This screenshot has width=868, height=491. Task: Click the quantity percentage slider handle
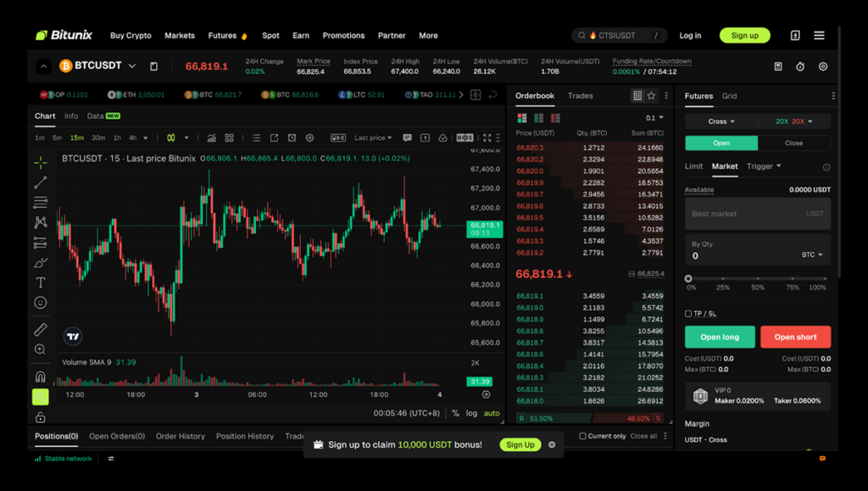tap(688, 278)
